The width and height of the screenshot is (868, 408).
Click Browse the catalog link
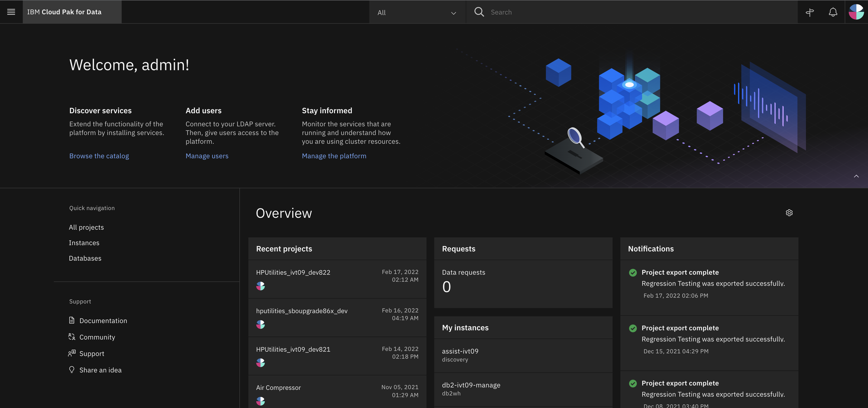(x=99, y=156)
